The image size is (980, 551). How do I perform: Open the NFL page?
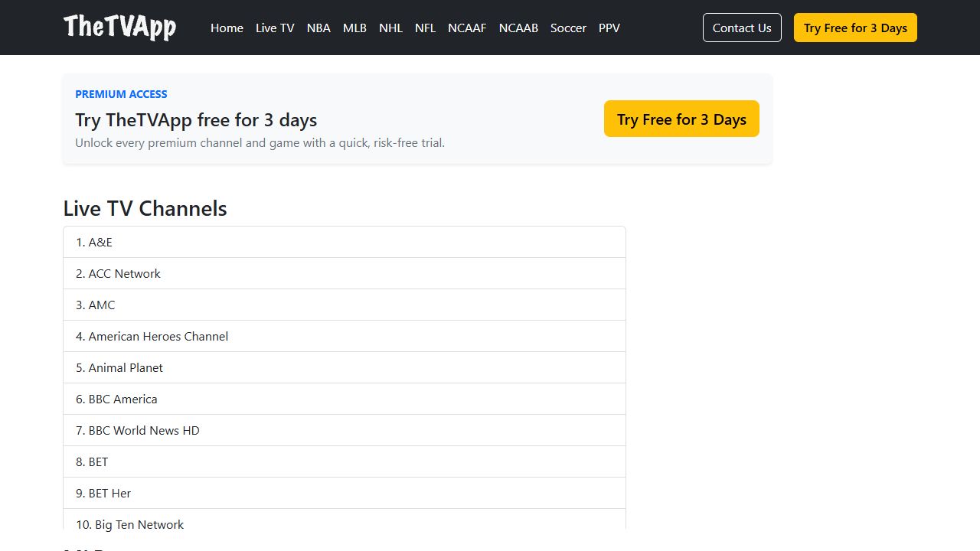(x=425, y=28)
